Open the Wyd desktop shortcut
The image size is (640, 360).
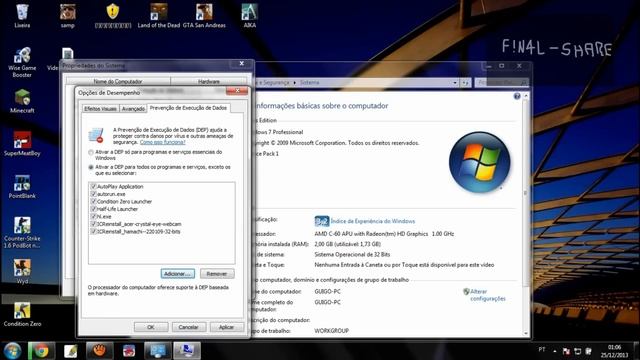point(22,271)
